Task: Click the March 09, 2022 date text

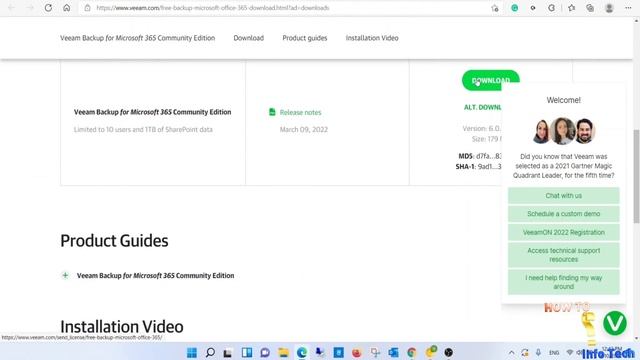Action: point(304,129)
